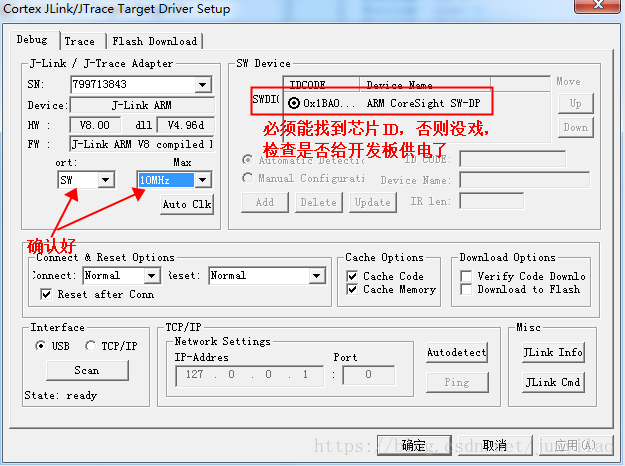Viewport: 625px width, 466px height.
Task: Click the Scan button under Interface
Action: (87, 370)
